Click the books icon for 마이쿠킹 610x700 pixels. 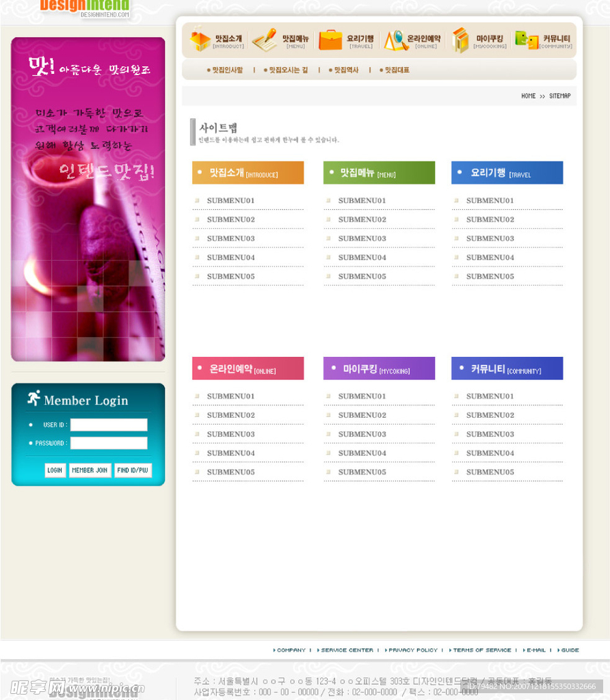pos(460,40)
